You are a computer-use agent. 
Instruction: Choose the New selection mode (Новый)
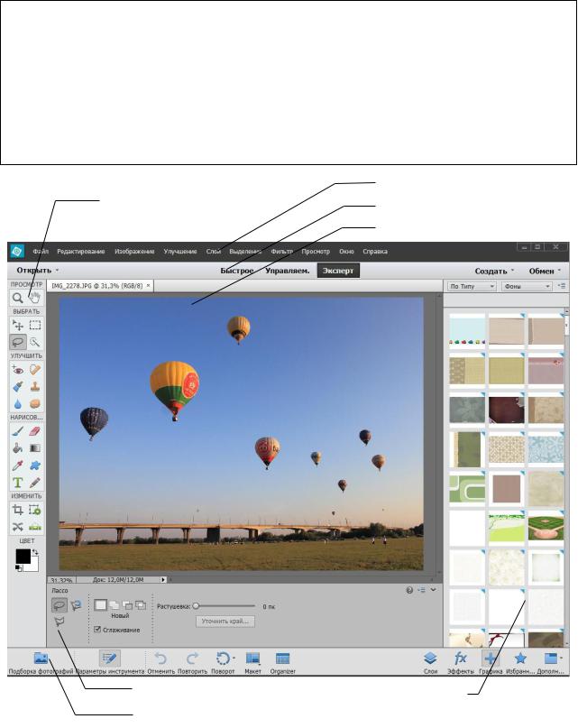click(100, 605)
